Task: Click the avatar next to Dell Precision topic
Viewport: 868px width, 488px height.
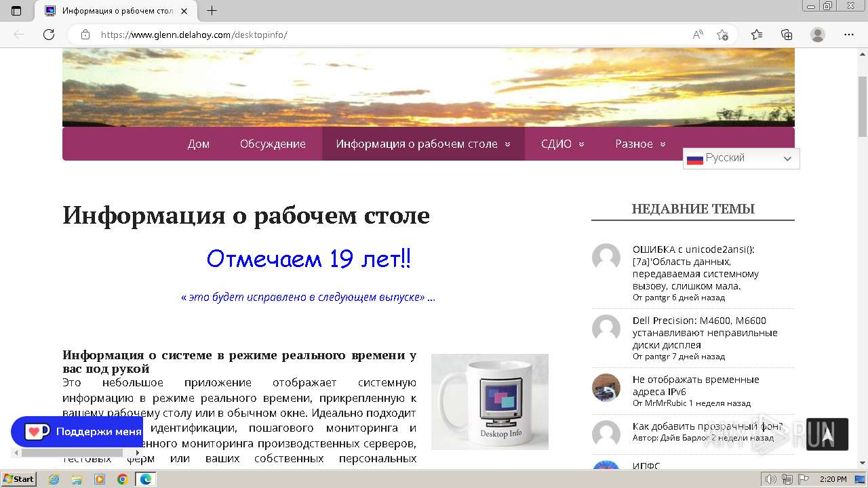Action: pos(606,329)
